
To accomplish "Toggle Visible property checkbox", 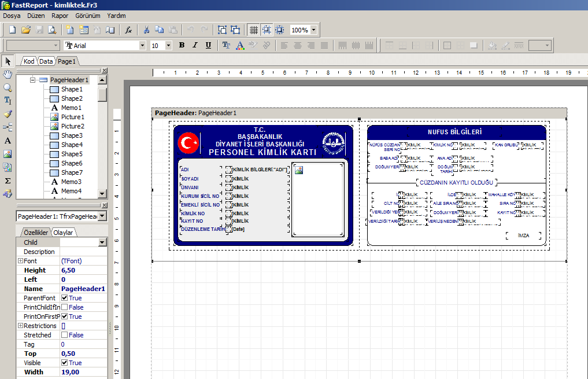I will coord(65,362).
